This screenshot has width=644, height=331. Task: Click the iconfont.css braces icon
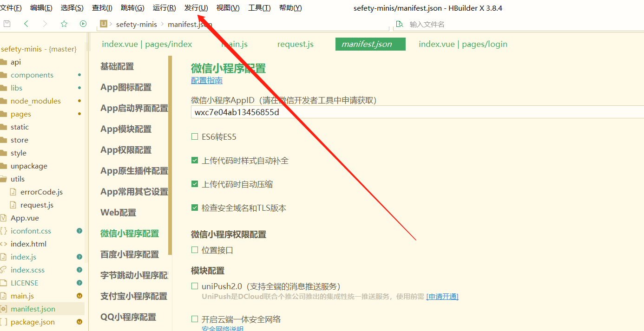tap(3, 231)
